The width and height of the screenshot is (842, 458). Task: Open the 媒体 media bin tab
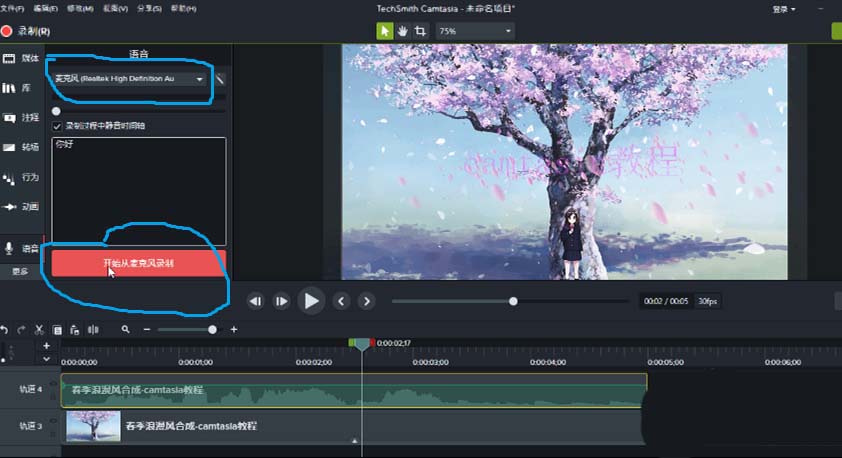tap(21, 58)
